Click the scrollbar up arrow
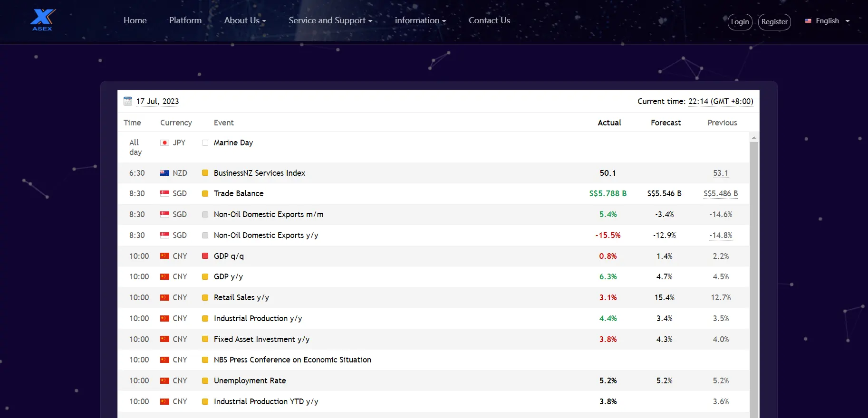The width and height of the screenshot is (868, 418). pos(754,137)
